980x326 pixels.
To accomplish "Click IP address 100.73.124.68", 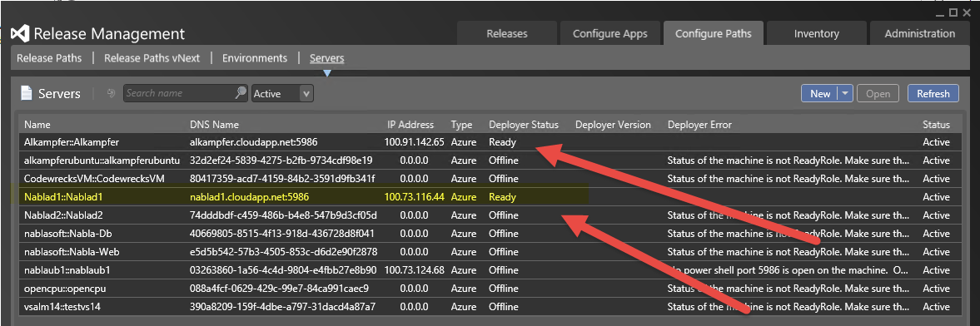I will point(415,270).
